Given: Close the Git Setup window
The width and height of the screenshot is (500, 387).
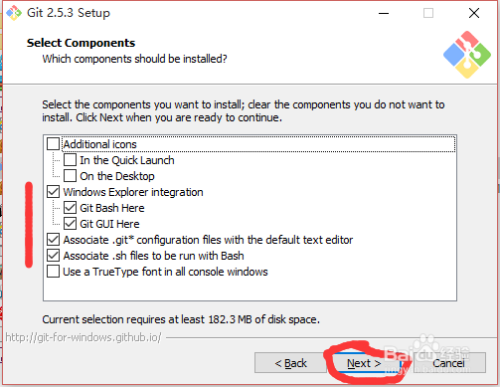Looking at the screenshot, I should click(474, 13).
